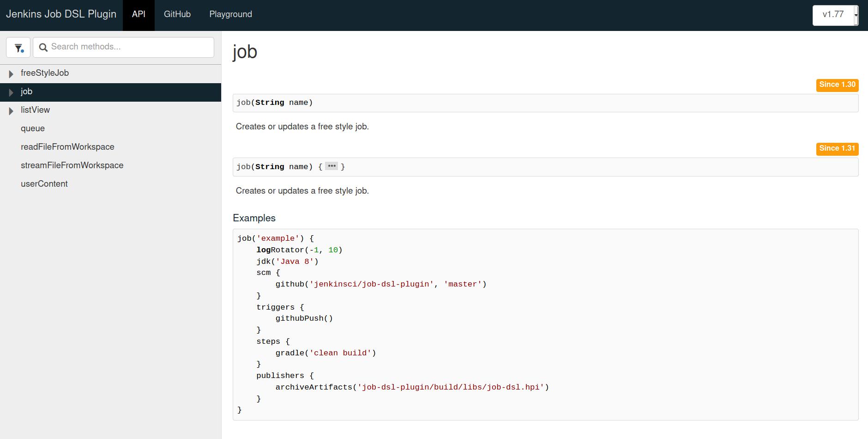Expand the listView tree item
868x439 pixels.
click(x=35, y=110)
